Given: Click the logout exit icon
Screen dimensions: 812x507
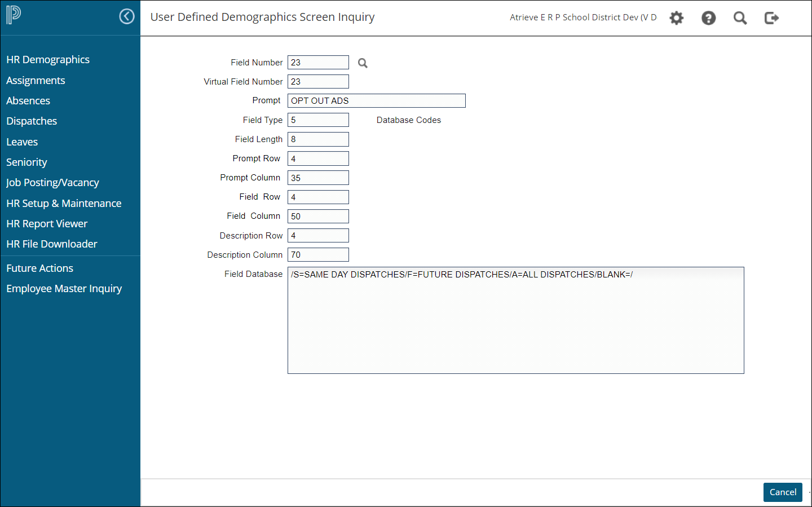Looking at the screenshot, I should tap(771, 18).
